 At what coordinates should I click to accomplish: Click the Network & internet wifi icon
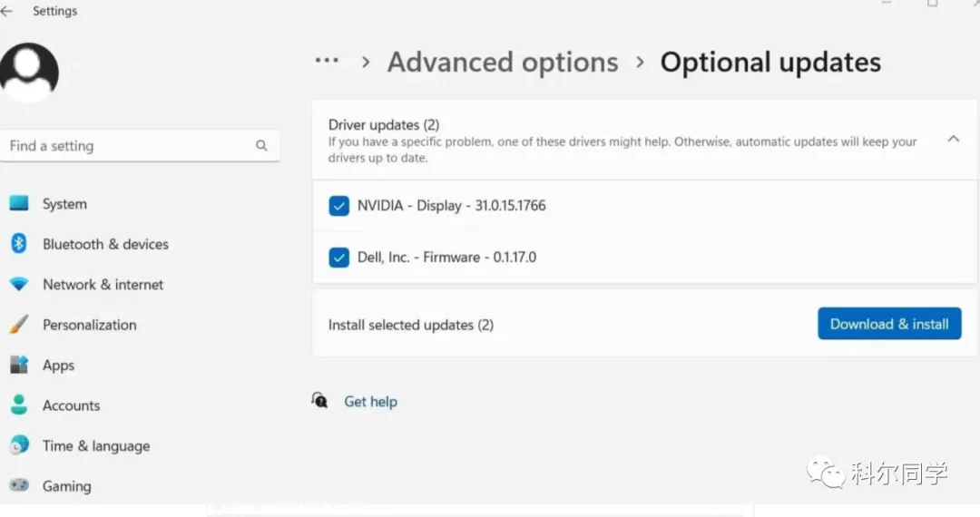pos(19,285)
